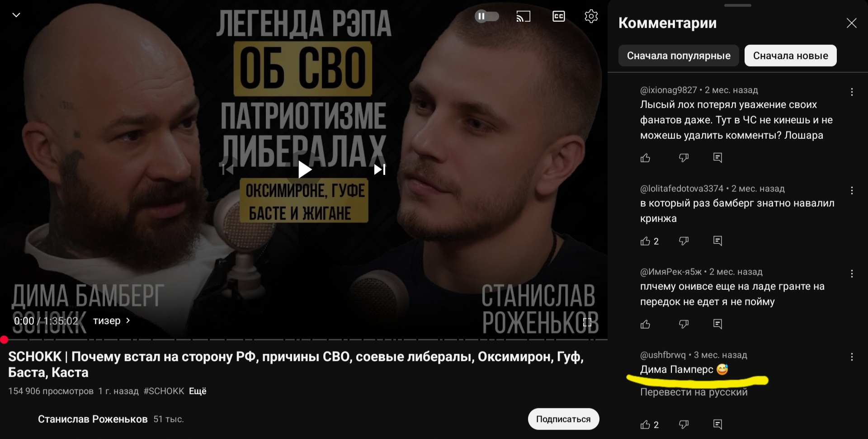Enter fullscreen mode
Viewport: 868px width, 439px height.
tap(587, 322)
